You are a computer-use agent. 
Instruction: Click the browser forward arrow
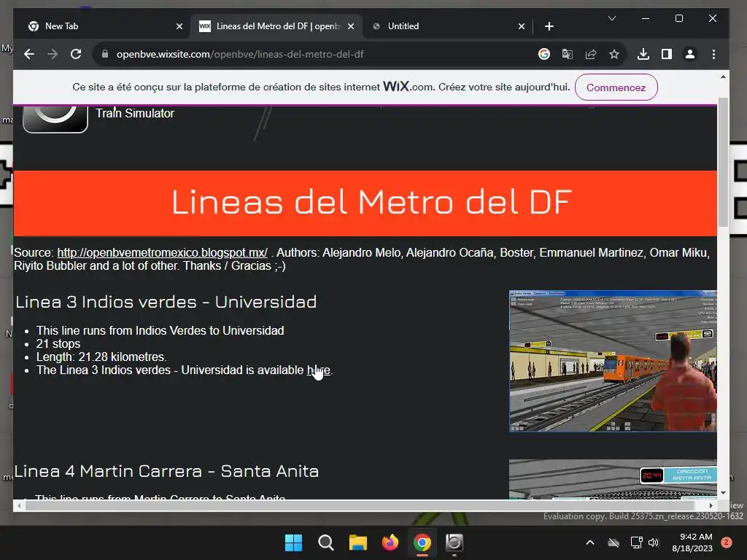(53, 54)
